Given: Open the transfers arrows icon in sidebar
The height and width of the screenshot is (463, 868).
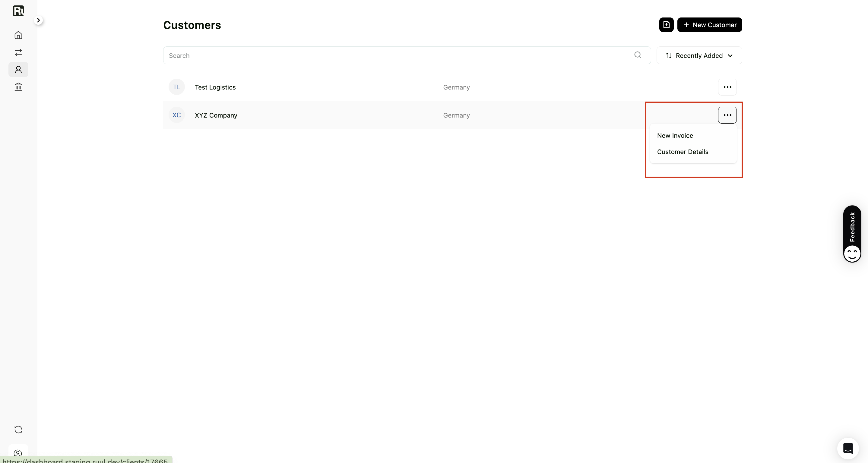Looking at the screenshot, I should [x=18, y=52].
